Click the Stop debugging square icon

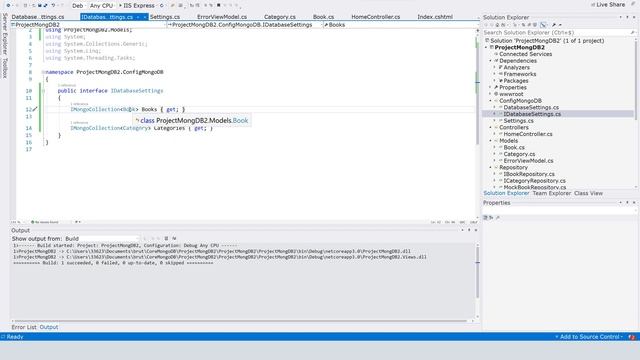click(x=218, y=5)
